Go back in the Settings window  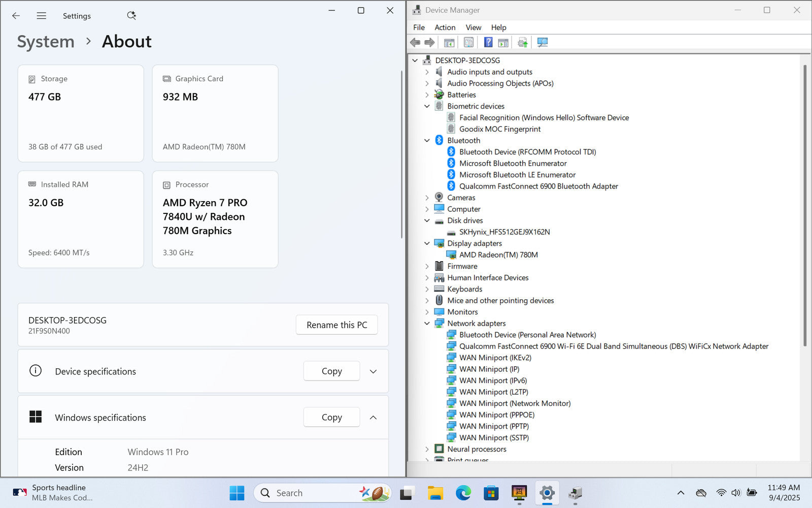coord(16,16)
